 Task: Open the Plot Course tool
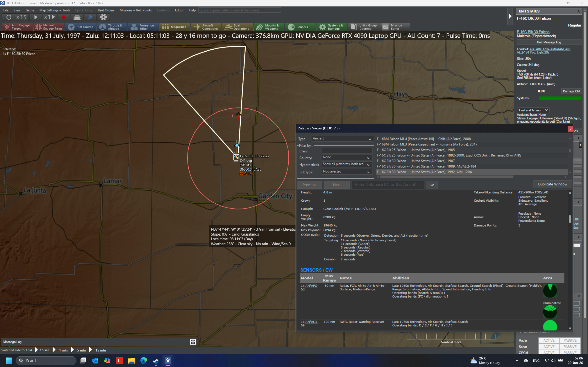pyautogui.click(x=81, y=27)
